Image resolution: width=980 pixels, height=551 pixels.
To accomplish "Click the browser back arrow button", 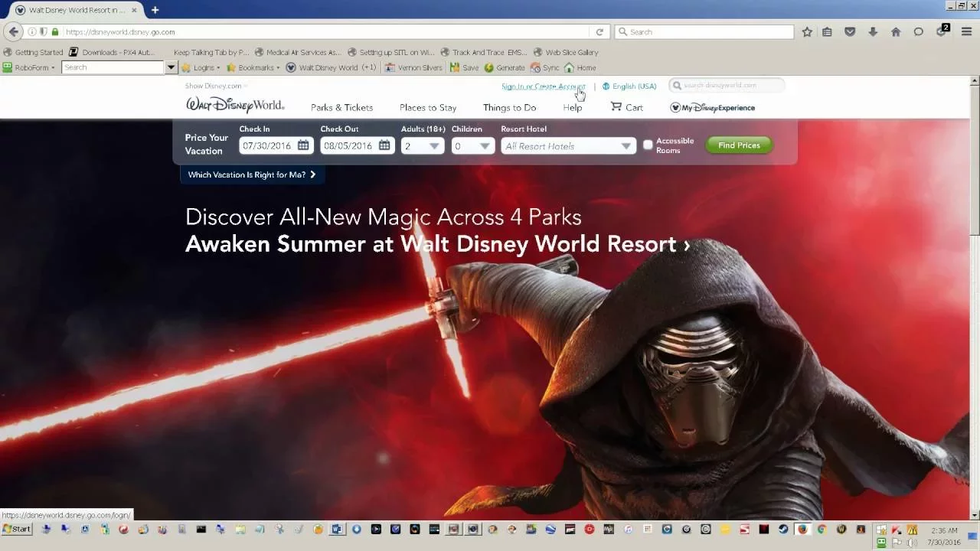I will pyautogui.click(x=13, y=31).
